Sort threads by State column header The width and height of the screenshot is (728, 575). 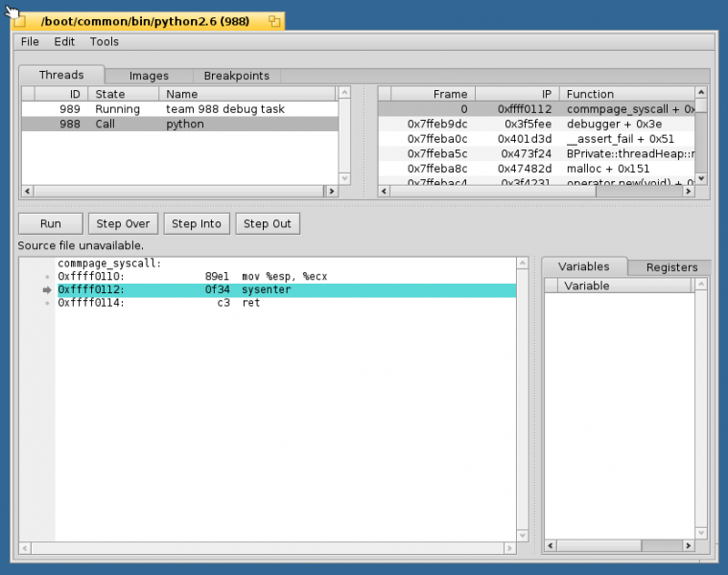pos(124,94)
